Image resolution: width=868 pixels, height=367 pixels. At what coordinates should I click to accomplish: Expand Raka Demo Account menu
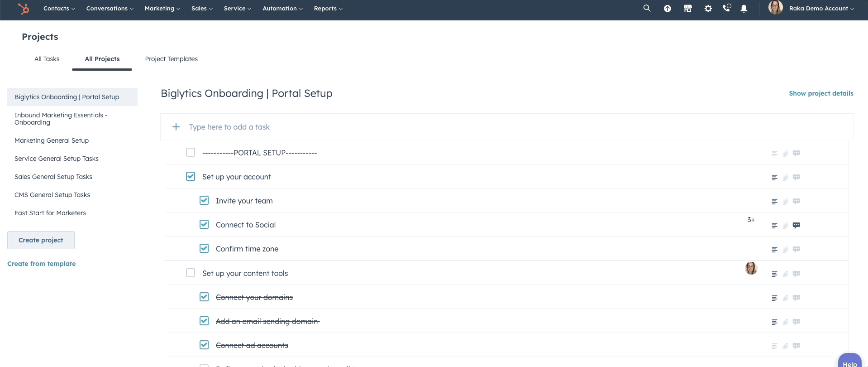pos(821,8)
